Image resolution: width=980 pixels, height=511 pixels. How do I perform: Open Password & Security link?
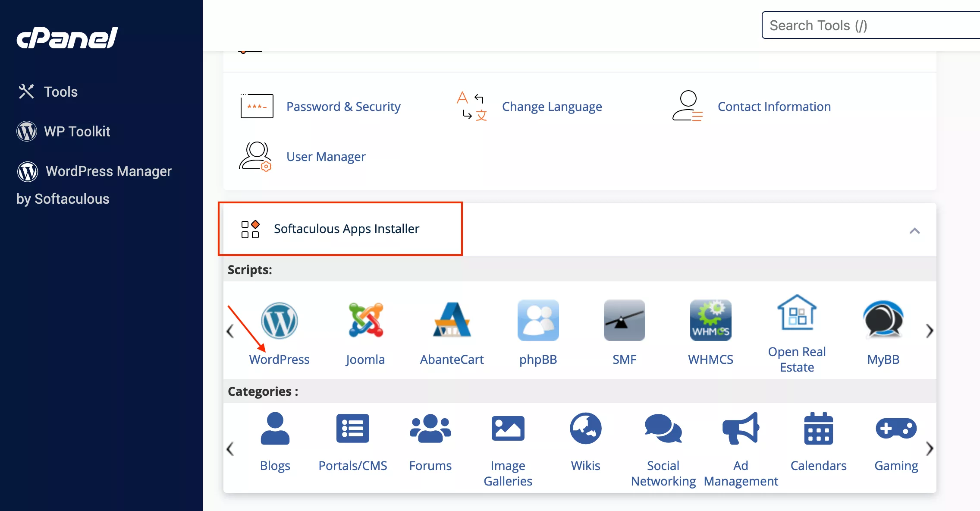[343, 107]
